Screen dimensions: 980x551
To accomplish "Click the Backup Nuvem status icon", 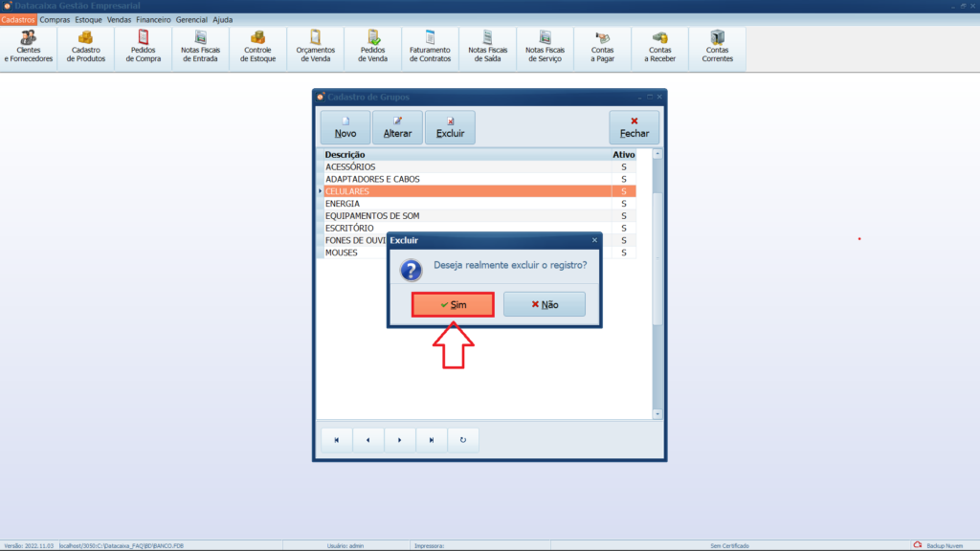I will [918, 545].
